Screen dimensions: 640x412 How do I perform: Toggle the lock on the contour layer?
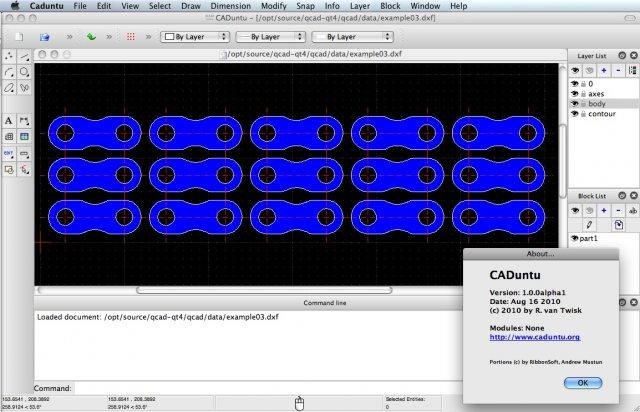tap(584, 114)
